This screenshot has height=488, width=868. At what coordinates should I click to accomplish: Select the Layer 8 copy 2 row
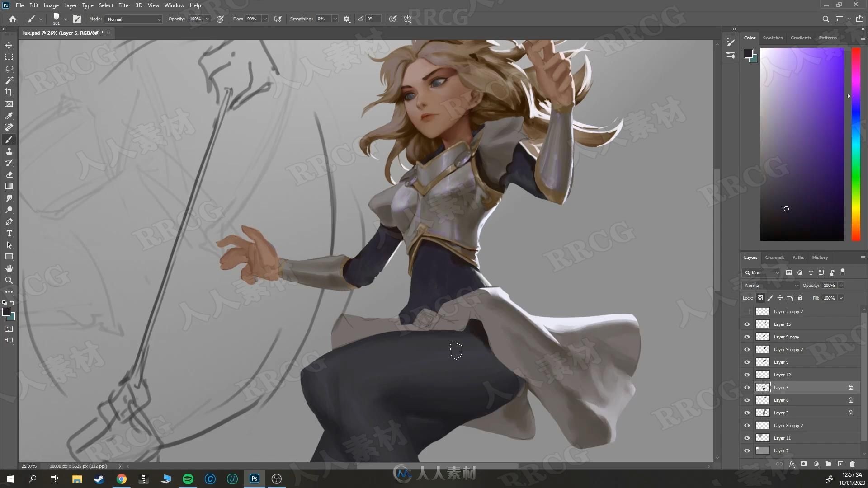[x=800, y=426]
